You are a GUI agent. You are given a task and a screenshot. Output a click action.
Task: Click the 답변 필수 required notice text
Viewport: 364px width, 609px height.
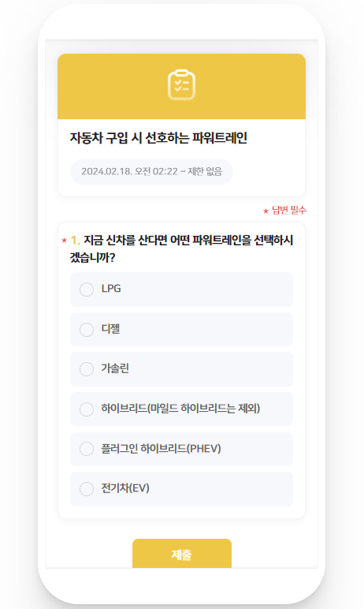coord(289,210)
